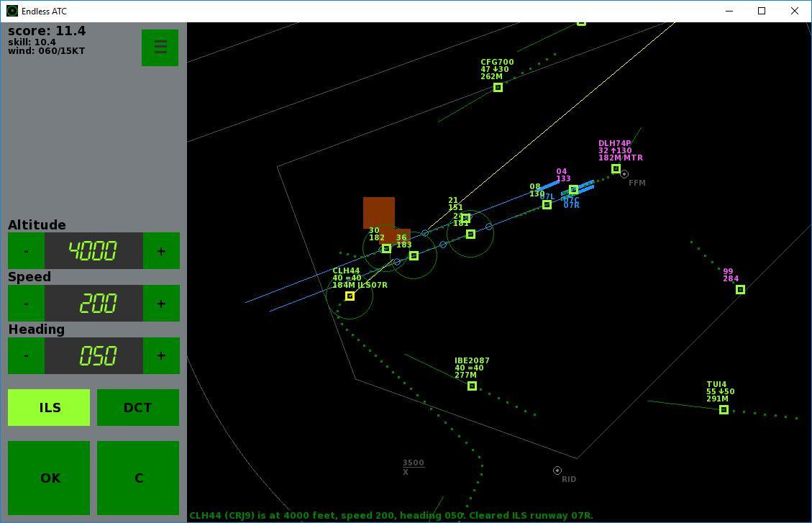
Task: Decrease the Speed with the minus button
Action: (26, 304)
